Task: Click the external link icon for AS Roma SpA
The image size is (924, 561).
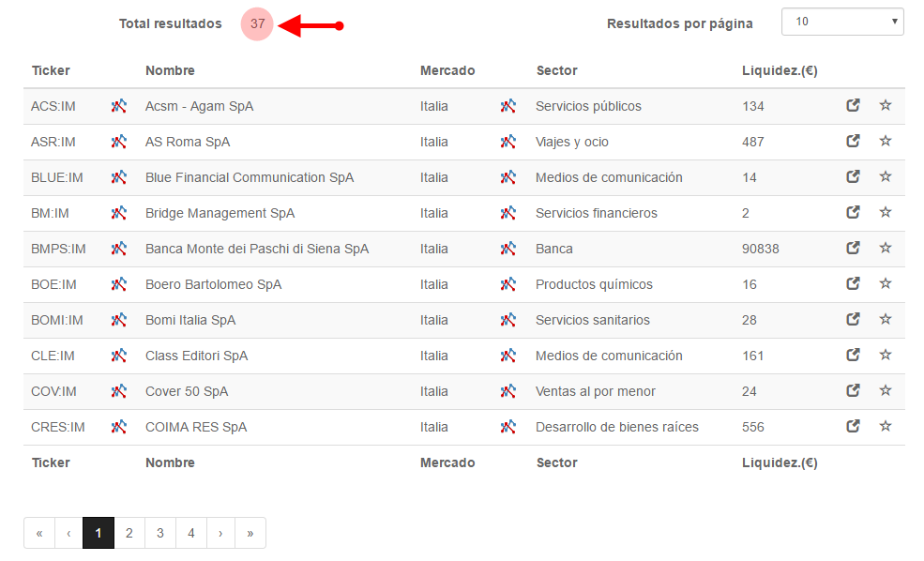Action: (x=853, y=141)
